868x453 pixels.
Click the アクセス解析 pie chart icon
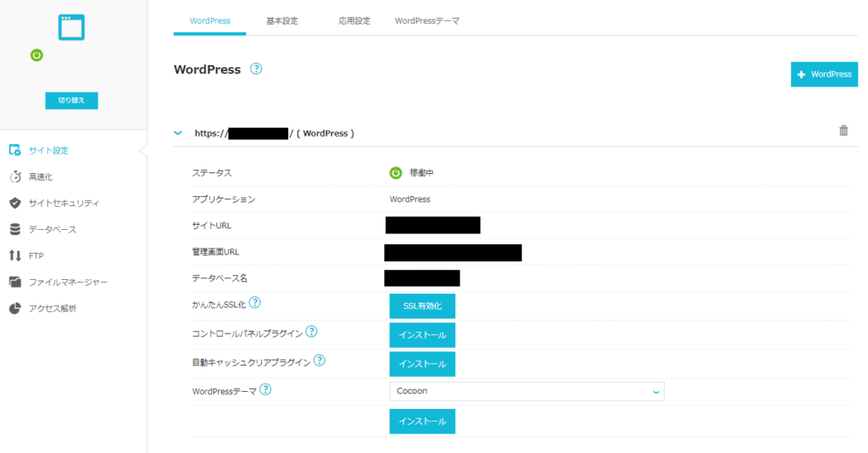pos(15,308)
